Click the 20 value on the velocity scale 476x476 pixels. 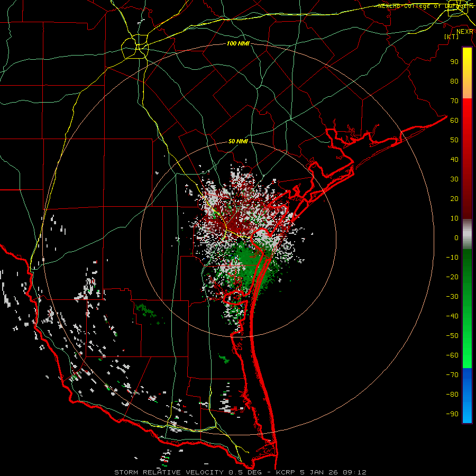click(454, 199)
